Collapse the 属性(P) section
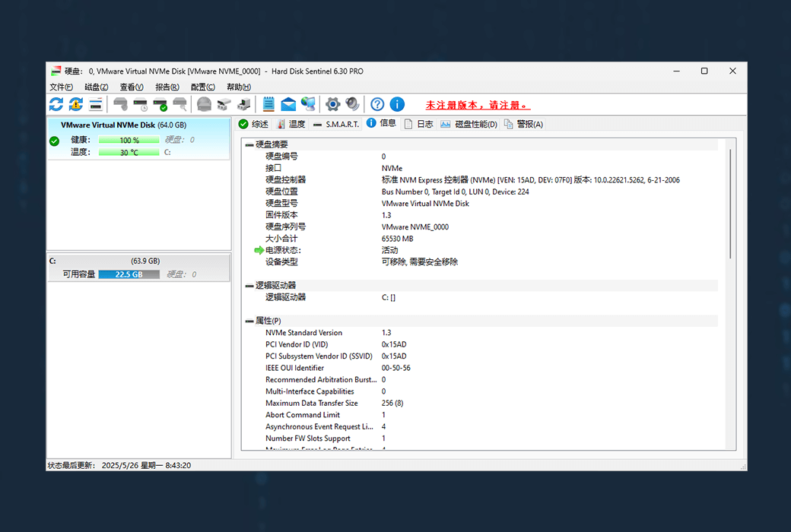The image size is (791, 532). pos(249,321)
